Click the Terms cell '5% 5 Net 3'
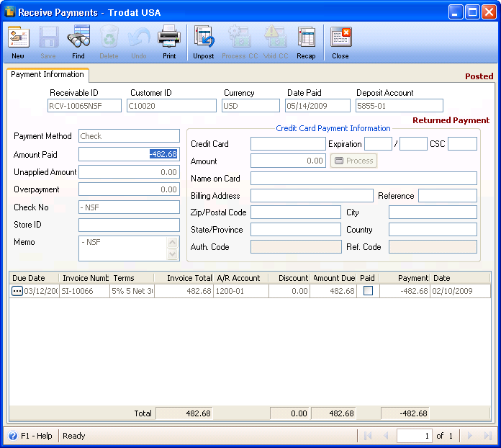The width and height of the screenshot is (501, 448). 132,291
